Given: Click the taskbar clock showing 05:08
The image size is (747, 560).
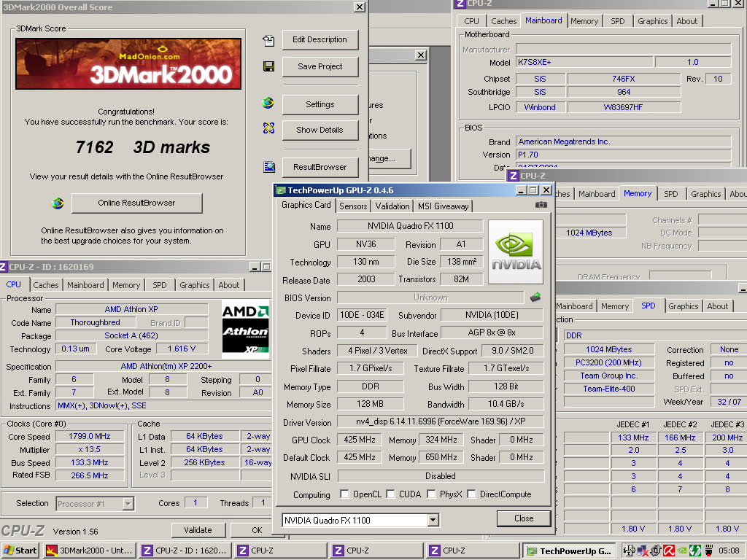Looking at the screenshot, I should pos(729,551).
